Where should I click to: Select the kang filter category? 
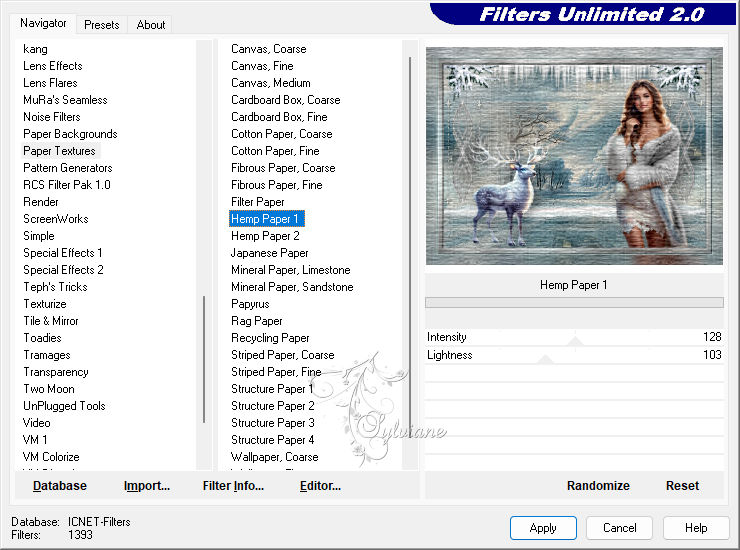[x=35, y=49]
